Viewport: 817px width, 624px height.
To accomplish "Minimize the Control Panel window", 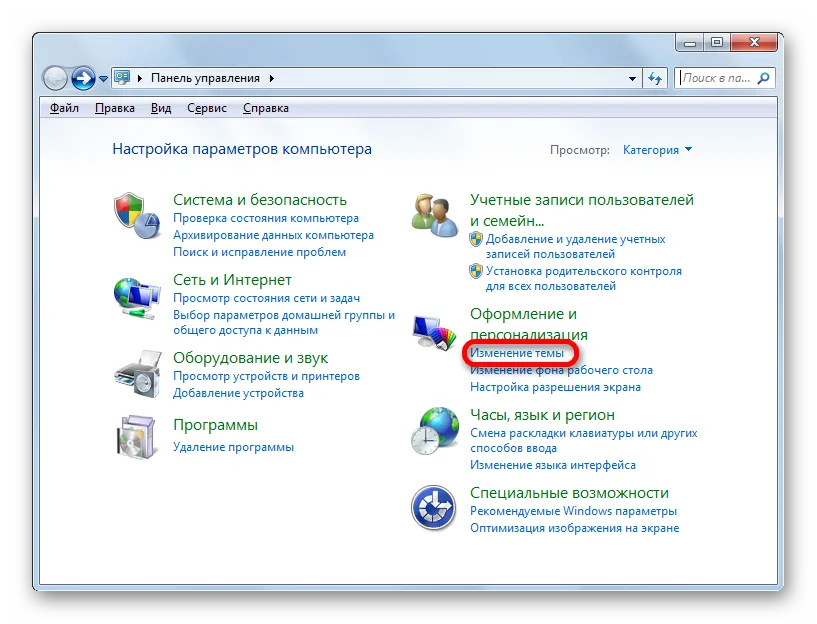I will [x=690, y=43].
